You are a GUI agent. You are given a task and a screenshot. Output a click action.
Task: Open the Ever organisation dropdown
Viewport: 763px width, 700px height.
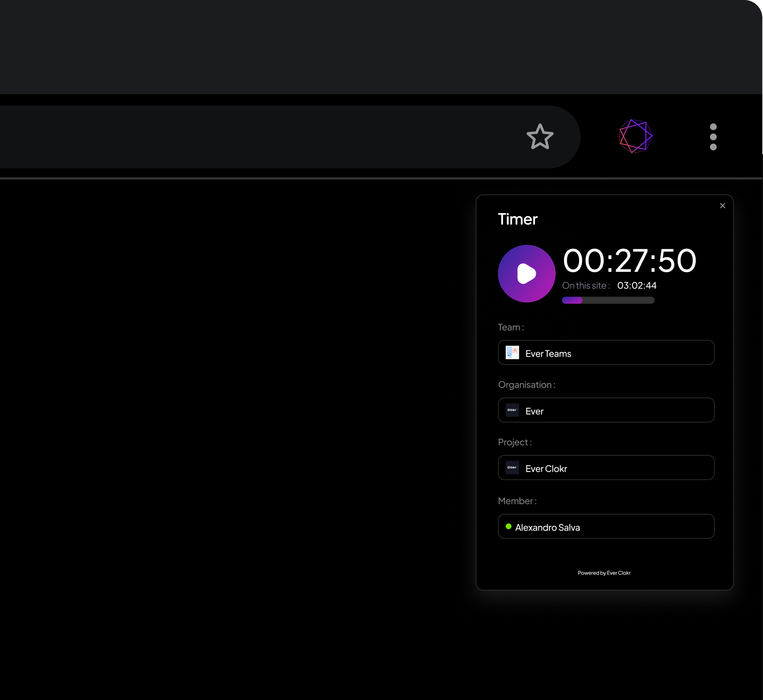(606, 410)
